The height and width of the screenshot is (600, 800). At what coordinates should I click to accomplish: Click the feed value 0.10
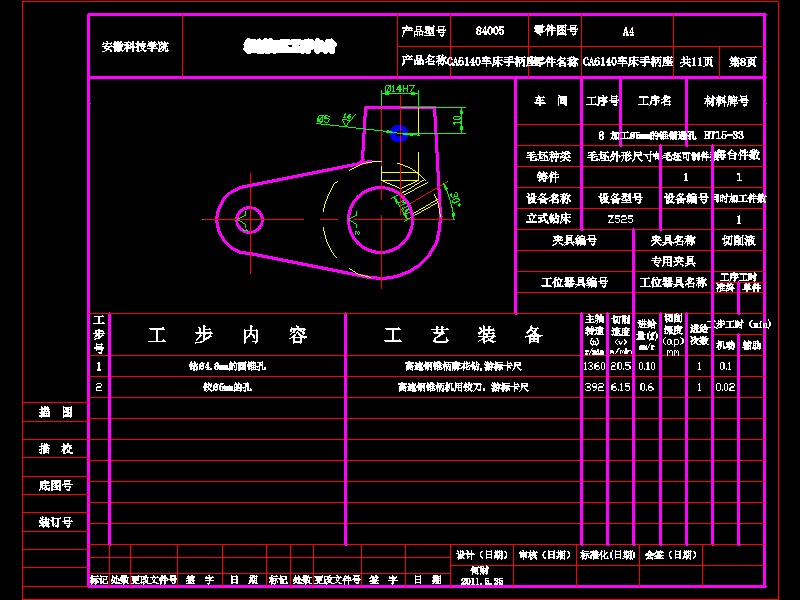pos(647,366)
